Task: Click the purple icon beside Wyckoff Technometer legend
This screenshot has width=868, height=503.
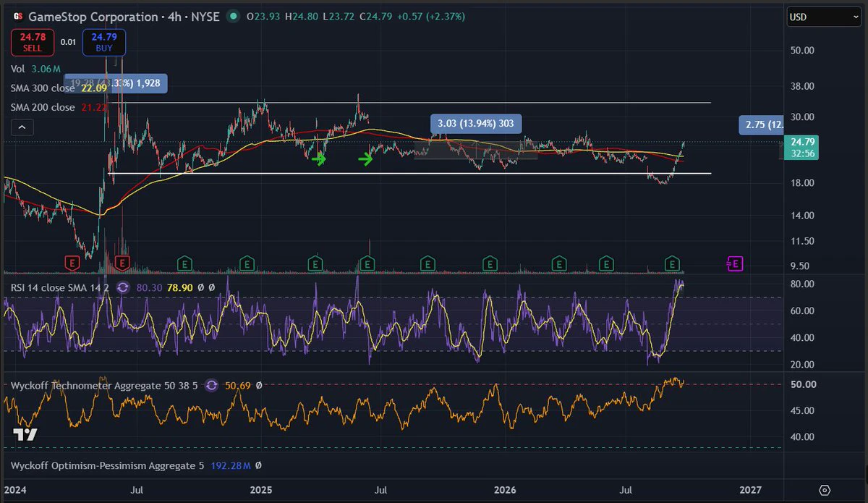Action: [211, 386]
